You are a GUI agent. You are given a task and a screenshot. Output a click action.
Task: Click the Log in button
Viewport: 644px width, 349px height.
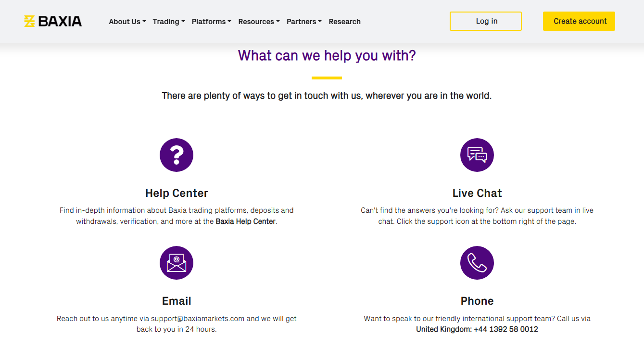pos(486,21)
